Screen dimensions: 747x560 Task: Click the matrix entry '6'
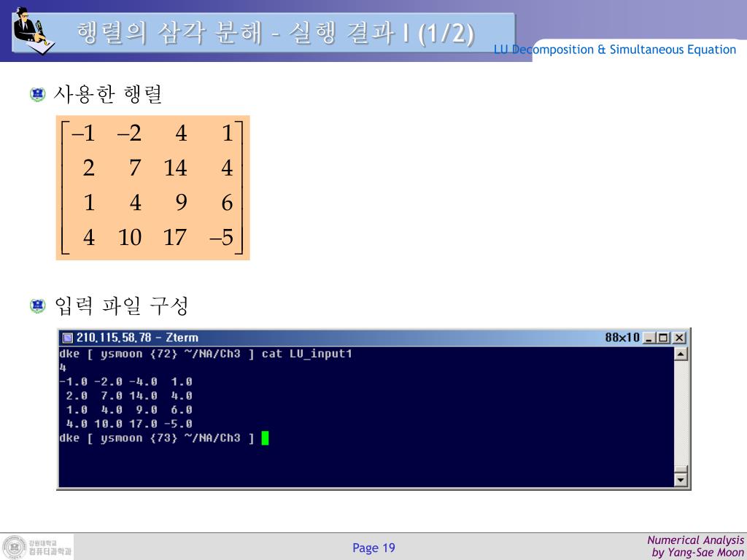tap(228, 203)
